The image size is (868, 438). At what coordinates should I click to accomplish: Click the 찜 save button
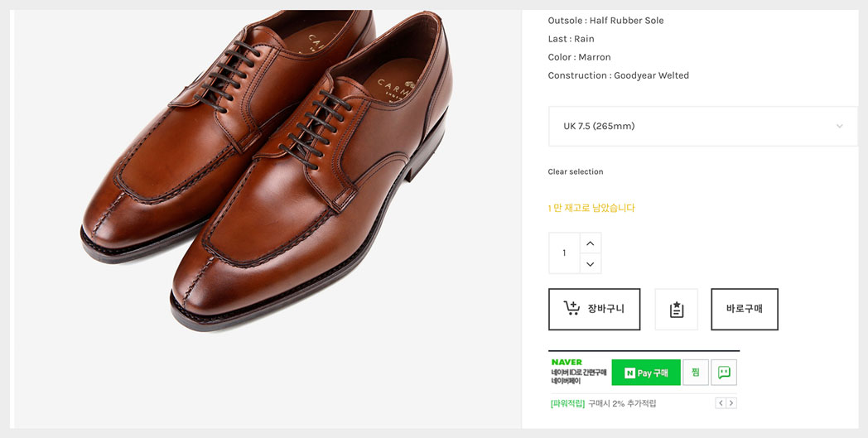click(x=695, y=373)
